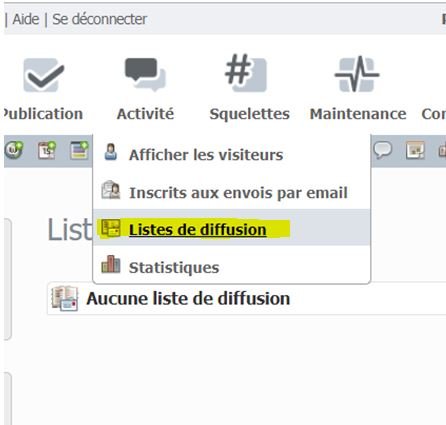Click the visitor person icon in menu
The width and height of the screenshot is (446, 425).
(111, 152)
